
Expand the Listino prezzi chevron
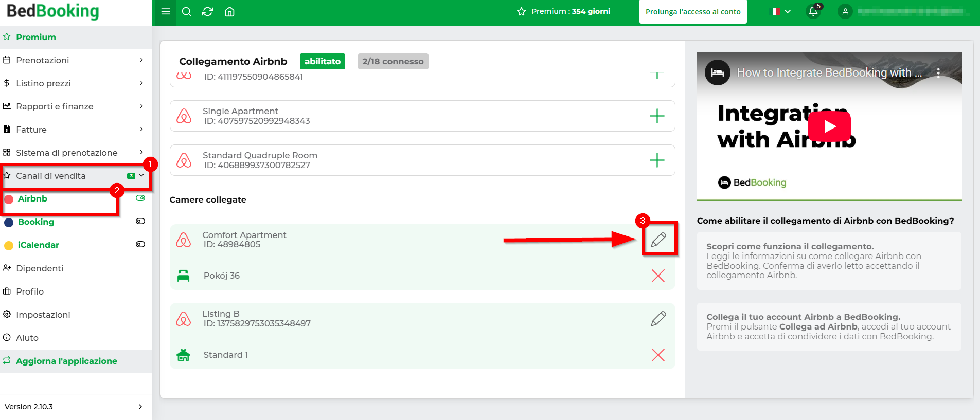pos(141,83)
